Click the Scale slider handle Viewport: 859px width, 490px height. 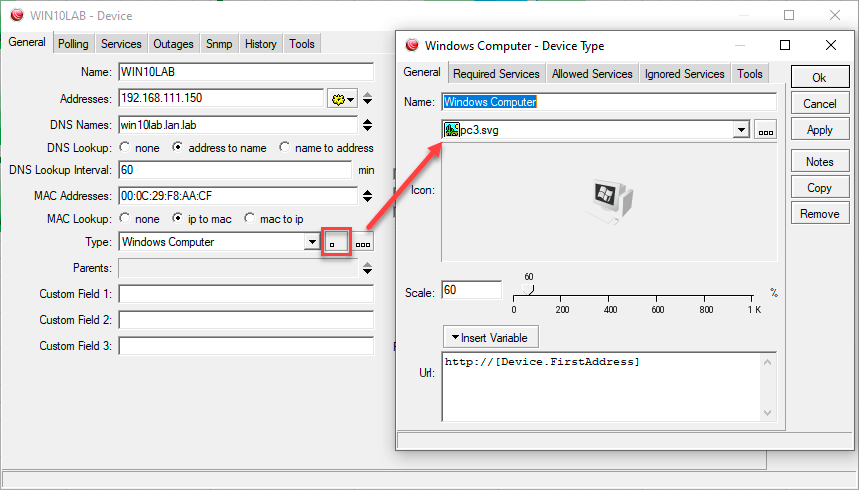pyautogui.click(x=528, y=289)
